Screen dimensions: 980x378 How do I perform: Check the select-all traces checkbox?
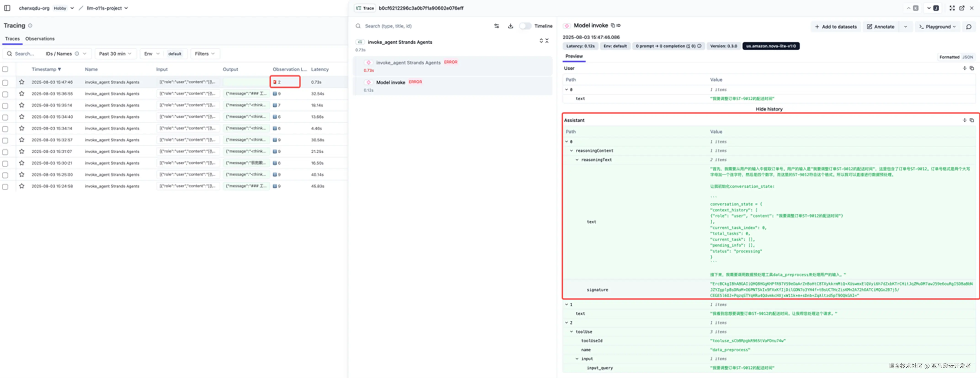(x=5, y=69)
